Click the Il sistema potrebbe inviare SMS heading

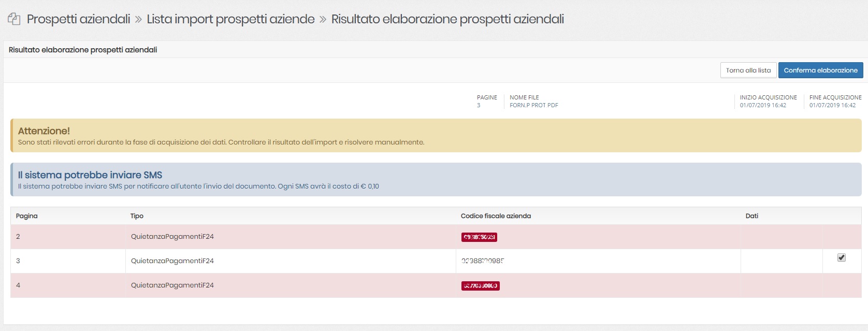90,175
